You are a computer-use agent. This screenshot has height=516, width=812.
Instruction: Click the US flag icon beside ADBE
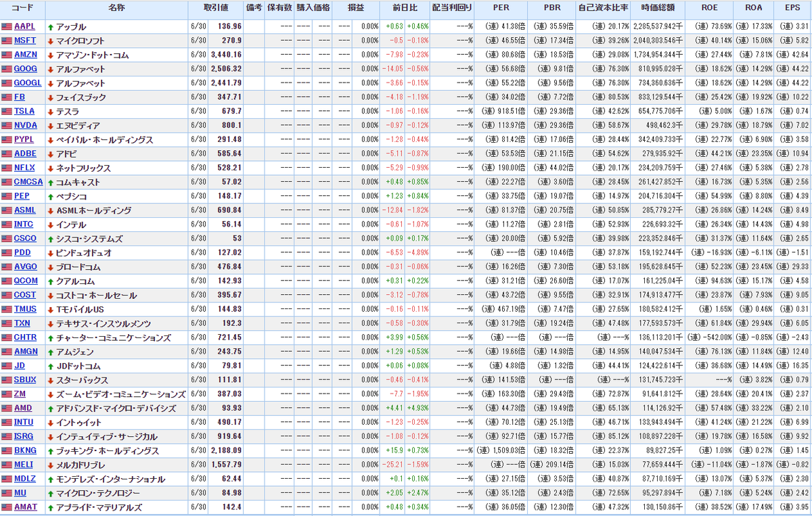[x=7, y=154]
